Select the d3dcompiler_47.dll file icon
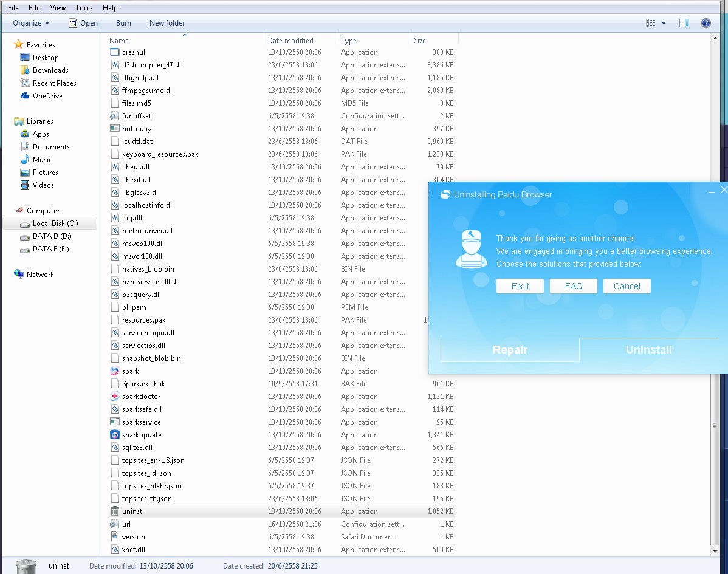Viewport: 728px width, 574px height. (115, 65)
